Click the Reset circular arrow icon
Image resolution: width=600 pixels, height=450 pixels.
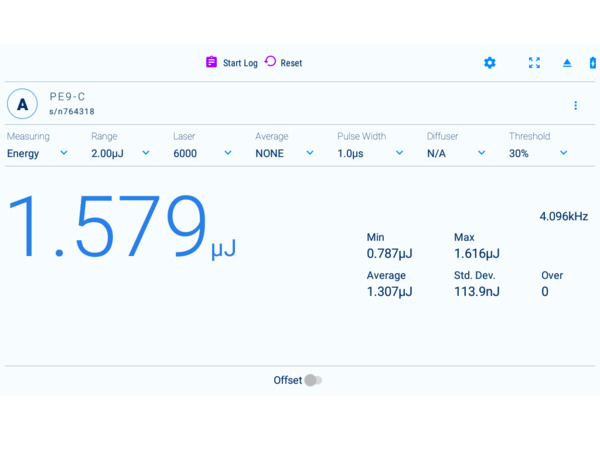[x=270, y=62]
